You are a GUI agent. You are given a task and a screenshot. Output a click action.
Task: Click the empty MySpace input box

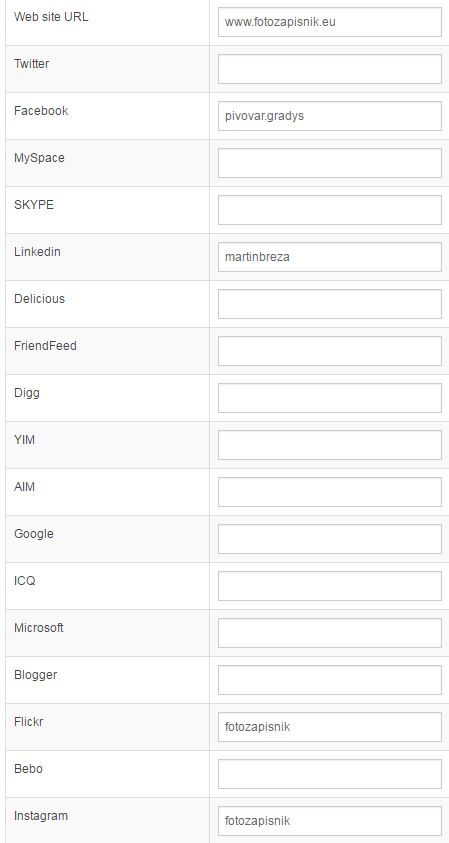pos(330,163)
